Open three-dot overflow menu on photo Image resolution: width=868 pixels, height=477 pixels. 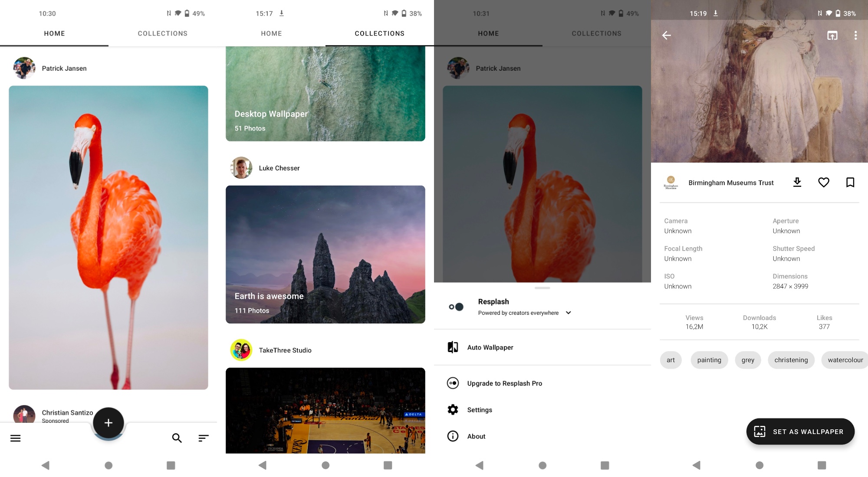pos(855,36)
